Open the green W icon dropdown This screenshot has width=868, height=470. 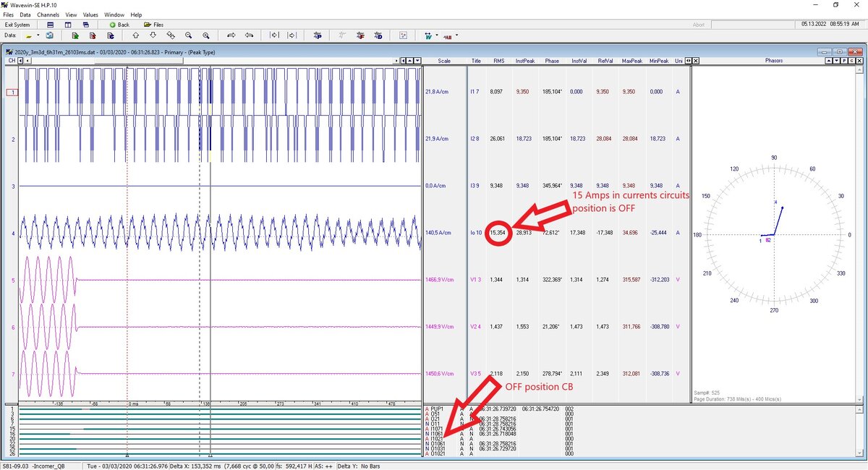pos(437,35)
